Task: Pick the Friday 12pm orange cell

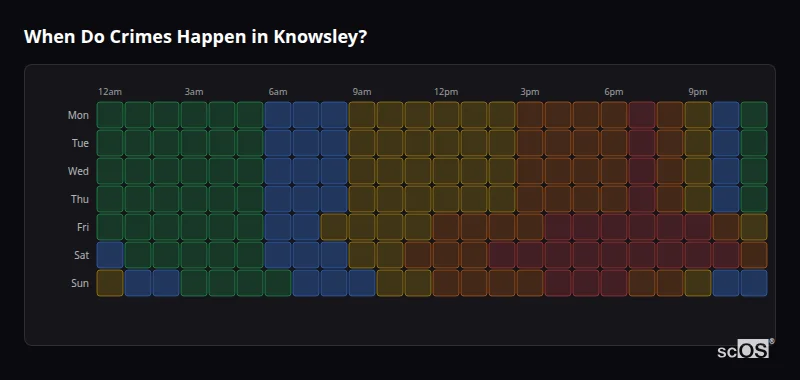Action: [446, 227]
